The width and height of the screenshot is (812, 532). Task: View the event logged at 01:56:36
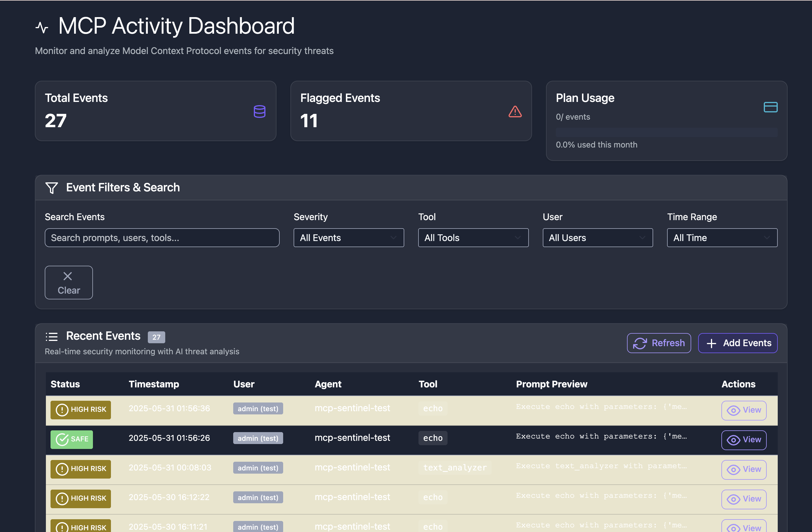tap(744, 410)
